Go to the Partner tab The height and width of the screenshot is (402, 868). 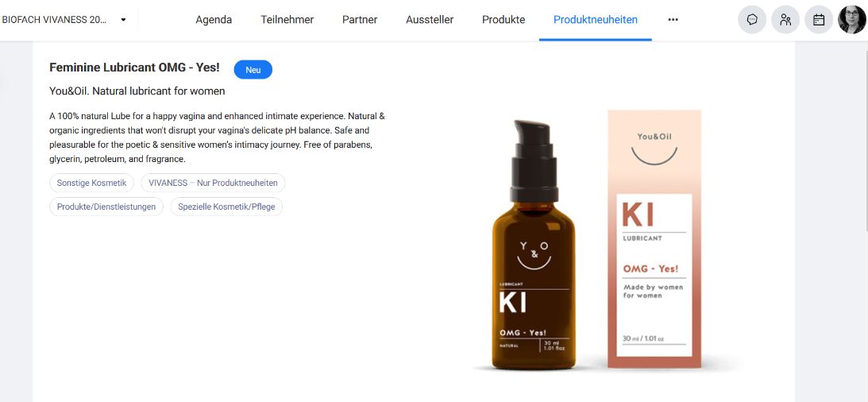click(x=360, y=19)
